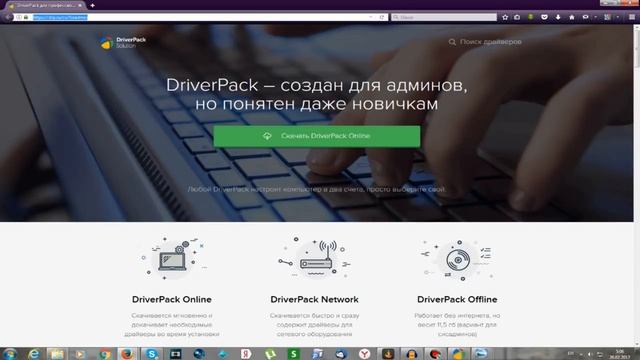This screenshot has height=360, width=640.
Task: Click the colored grid extension icon
Action: 607,17
